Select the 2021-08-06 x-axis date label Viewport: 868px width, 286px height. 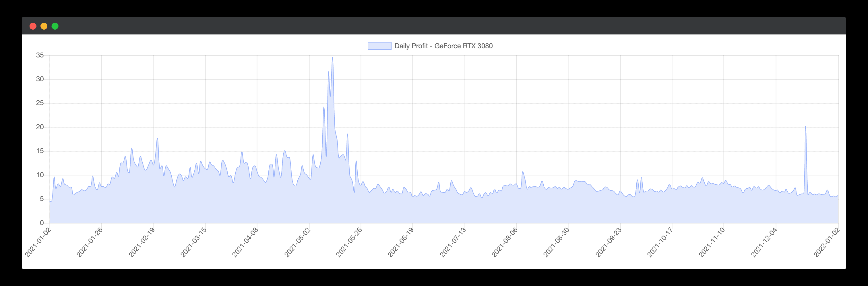click(x=505, y=242)
